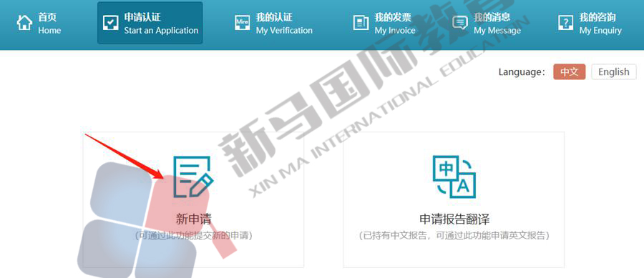Open 我的发票 My Invoice menu text

pos(395,24)
